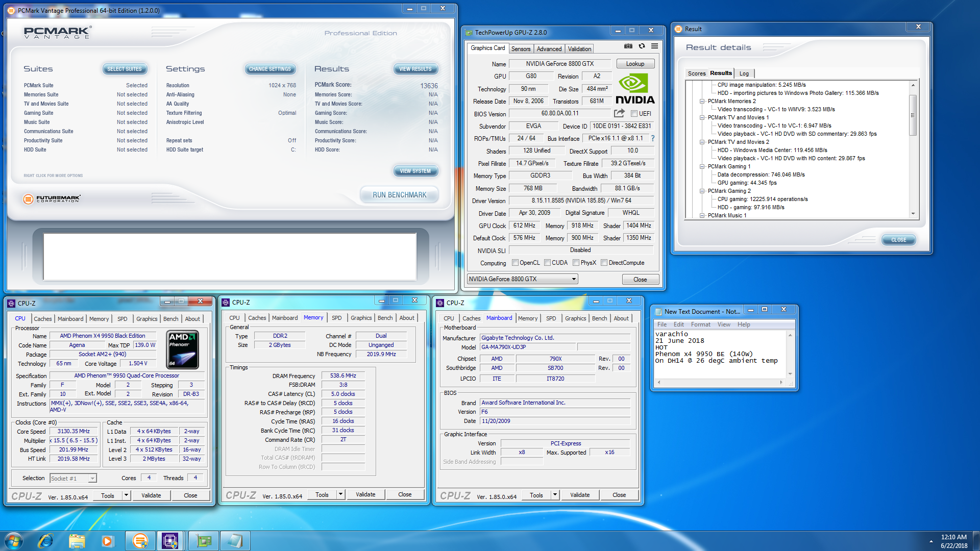Switch to Advanced tab in GPU-Z

[x=549, y=49]
